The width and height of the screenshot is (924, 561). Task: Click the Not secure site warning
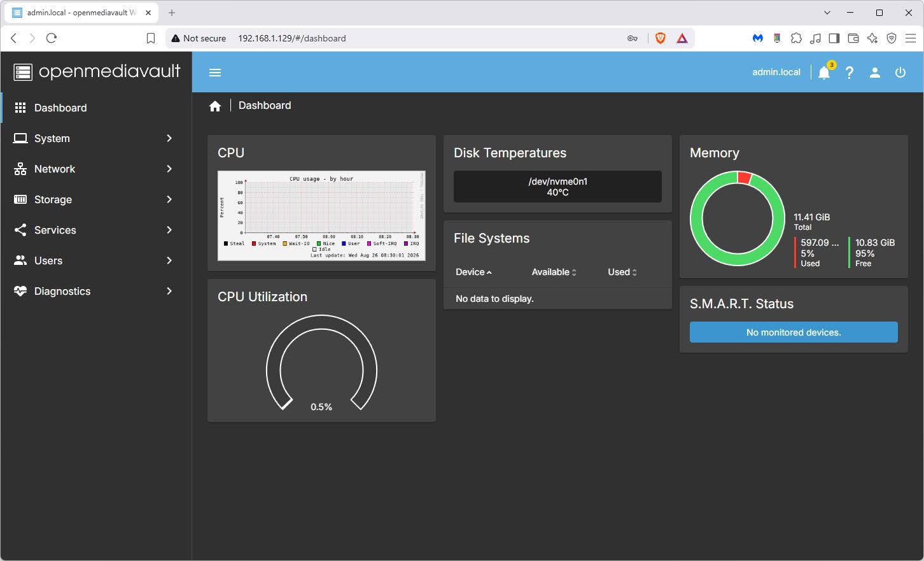(x=199, y=38)
